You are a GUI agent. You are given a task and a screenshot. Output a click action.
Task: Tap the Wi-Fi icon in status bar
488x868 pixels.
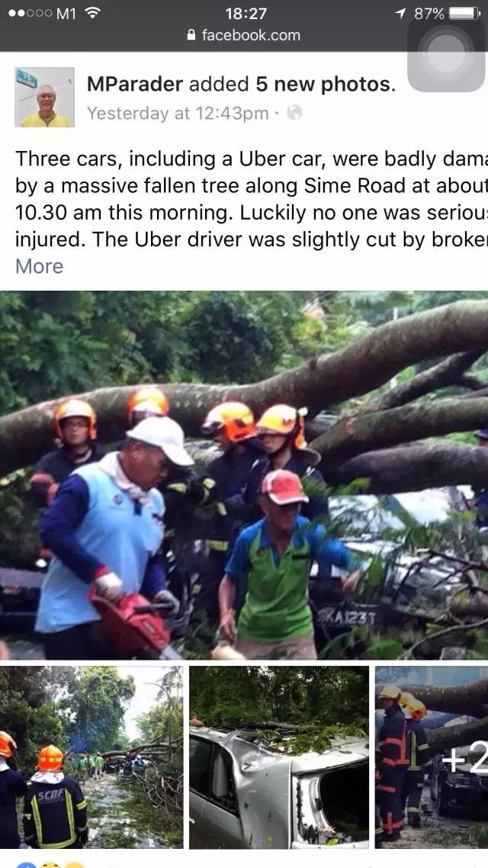pos(92,13)
